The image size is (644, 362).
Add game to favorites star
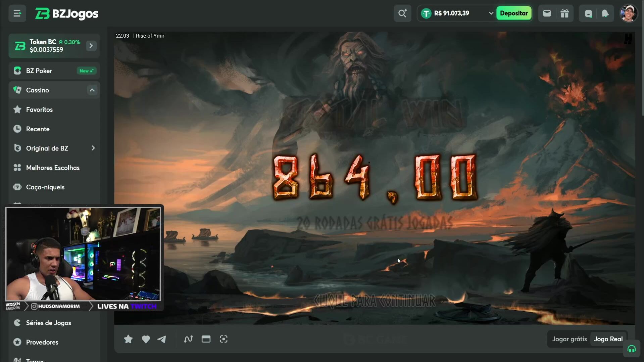tap(128, 339)
